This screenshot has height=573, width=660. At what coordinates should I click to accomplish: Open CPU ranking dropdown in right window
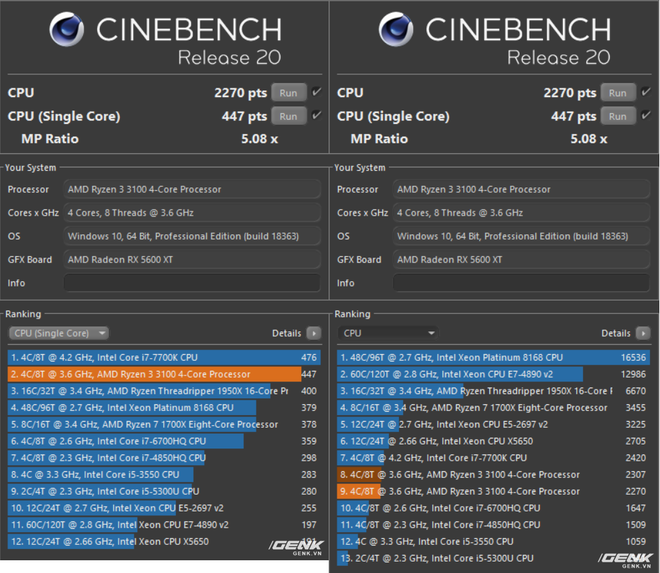coord(388,333)
